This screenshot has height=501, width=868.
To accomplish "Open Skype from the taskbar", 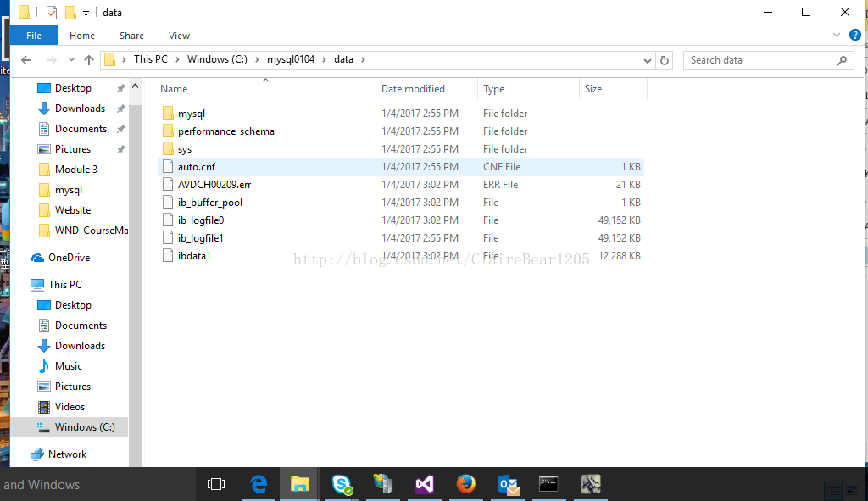I will [x=341, y=484].
